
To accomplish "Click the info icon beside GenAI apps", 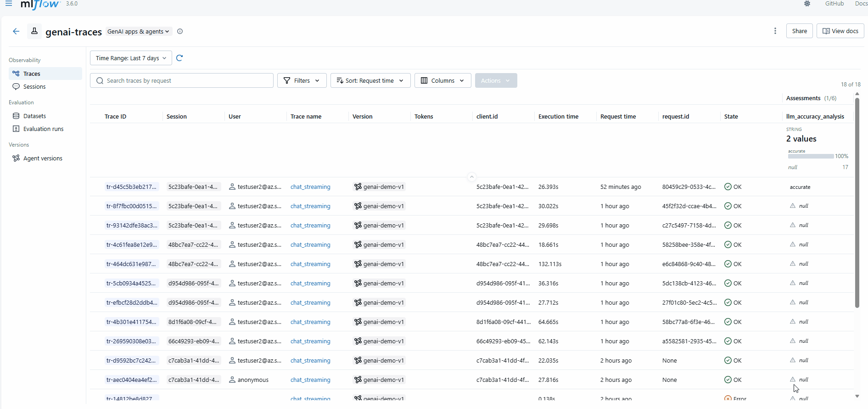I will click(180, 31).
